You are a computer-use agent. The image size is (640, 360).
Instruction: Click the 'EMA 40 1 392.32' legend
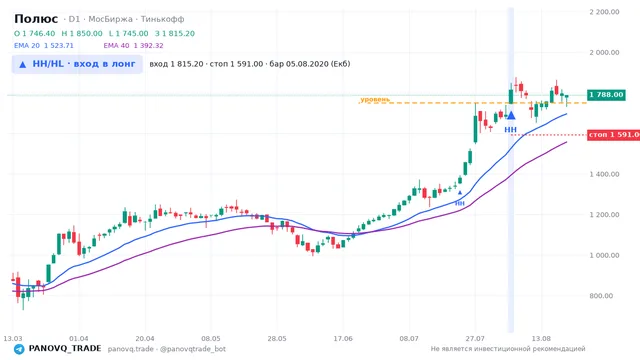pyautogui.click(x=133, y=46)
